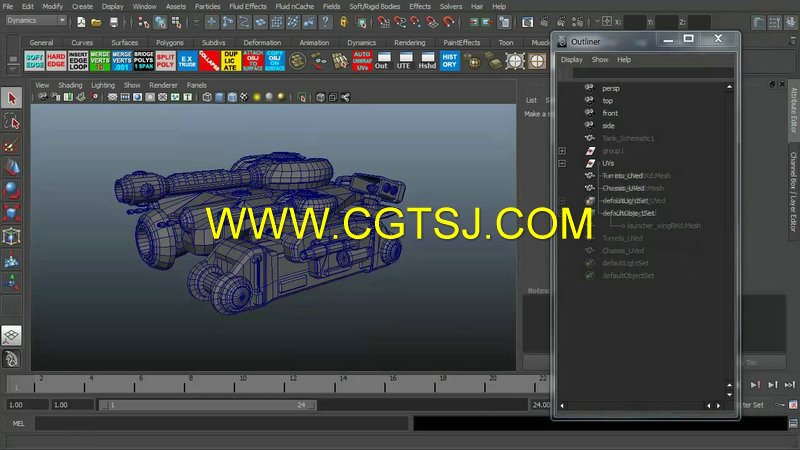Click the padlock lock selection icon
This screenshot has height=450, width=800.
coord(344,22)
